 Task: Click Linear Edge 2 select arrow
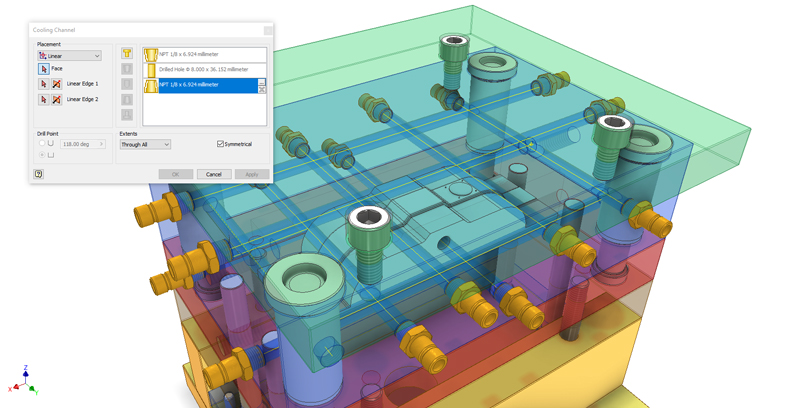[x=44, y=99]
